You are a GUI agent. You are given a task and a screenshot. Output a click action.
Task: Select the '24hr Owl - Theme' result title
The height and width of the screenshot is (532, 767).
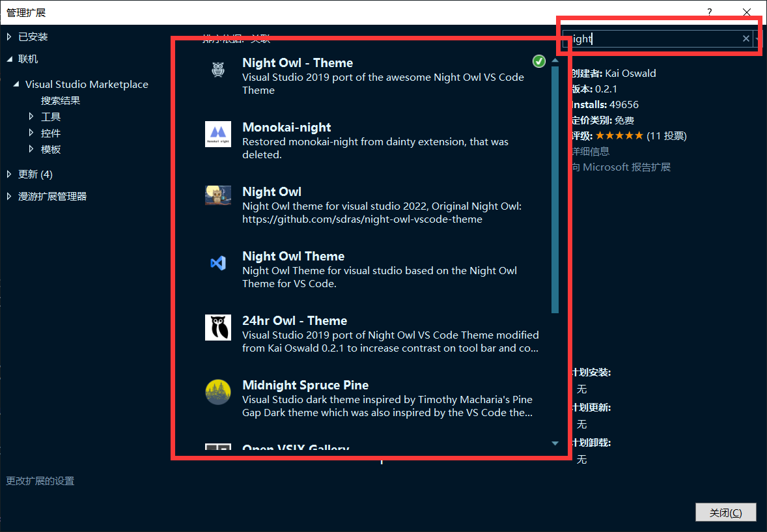click(294, 320)
